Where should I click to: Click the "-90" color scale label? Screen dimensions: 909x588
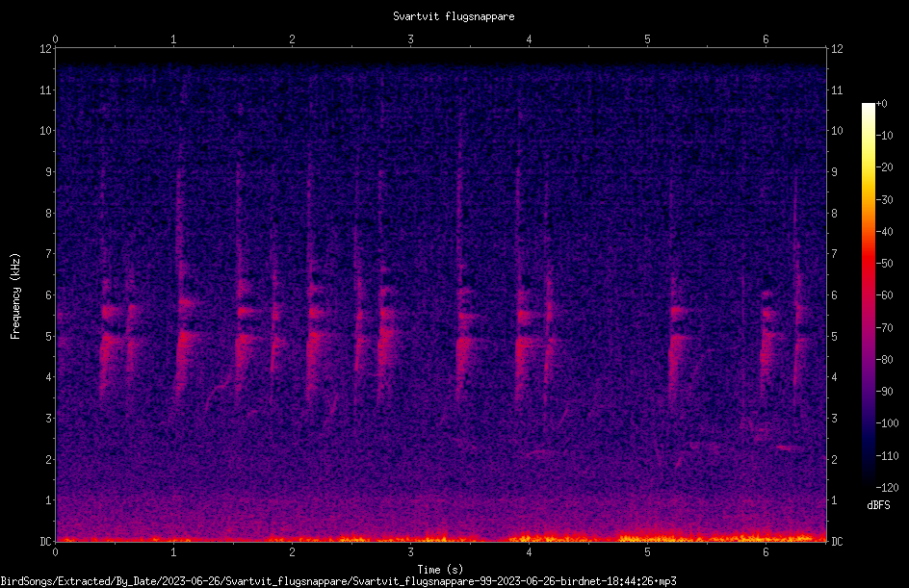(x=884, y=392)
